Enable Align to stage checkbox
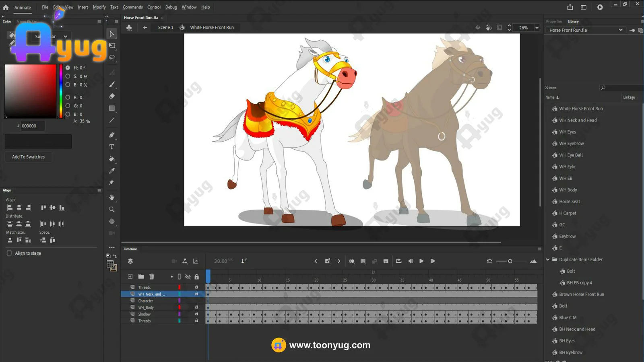This screenshot has height=362, width=644. pos(9,253)
